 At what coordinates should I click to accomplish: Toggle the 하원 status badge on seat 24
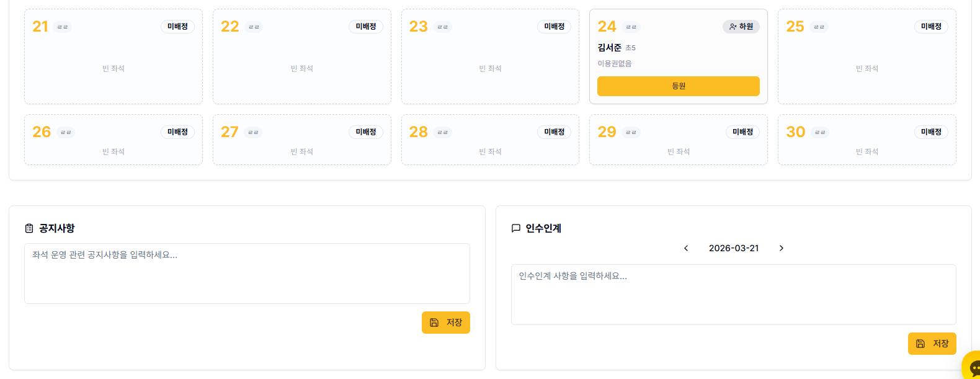(x=741, y=27)
